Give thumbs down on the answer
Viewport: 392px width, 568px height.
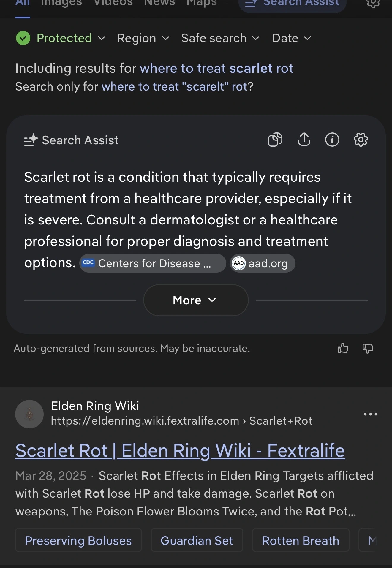(x=368, y=348)
